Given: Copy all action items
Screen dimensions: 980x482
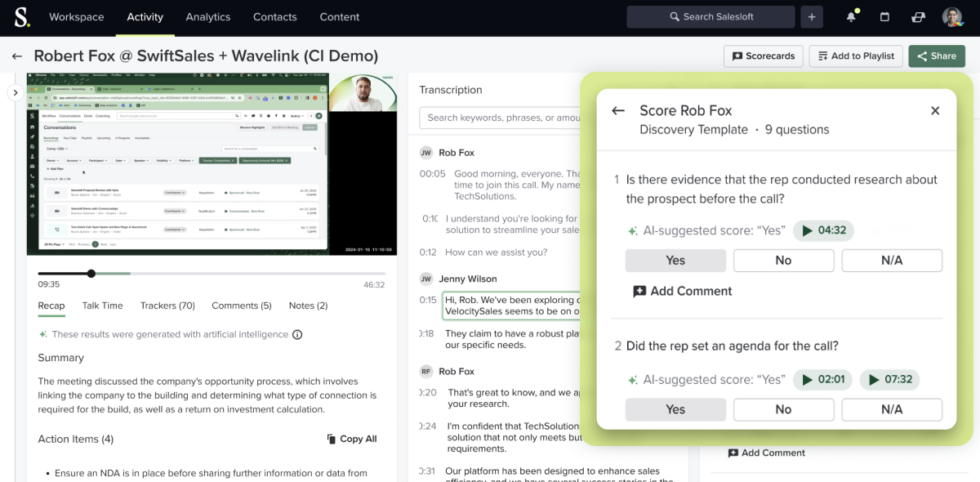Looking at the screenshot, I should click(x=352, y=439).
